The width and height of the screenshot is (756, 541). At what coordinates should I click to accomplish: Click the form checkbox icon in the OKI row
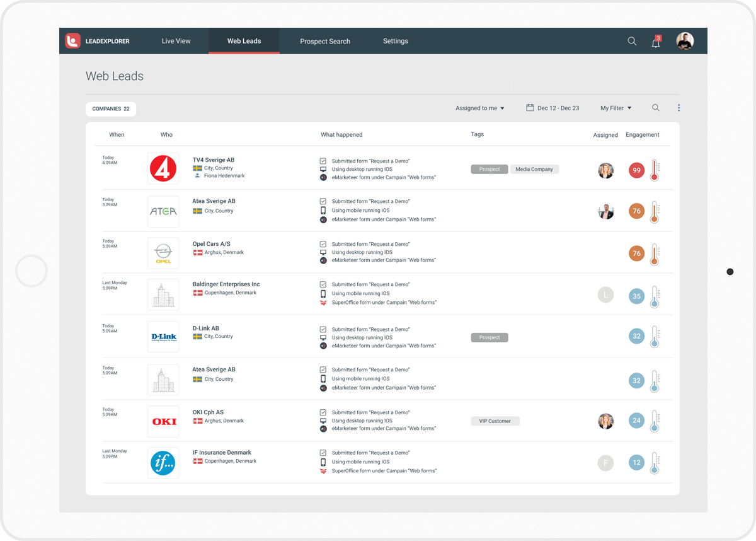point(323,412)
